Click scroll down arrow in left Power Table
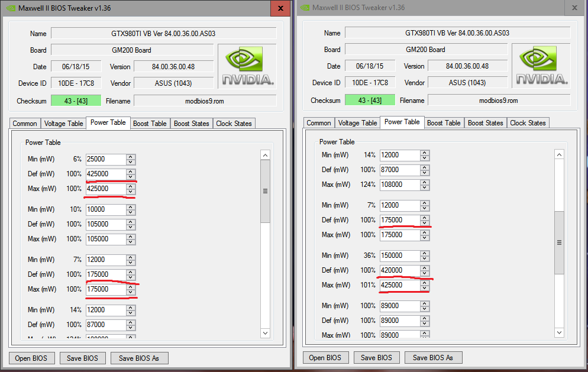This screenshot has width=588, height=372. point(265,333)
